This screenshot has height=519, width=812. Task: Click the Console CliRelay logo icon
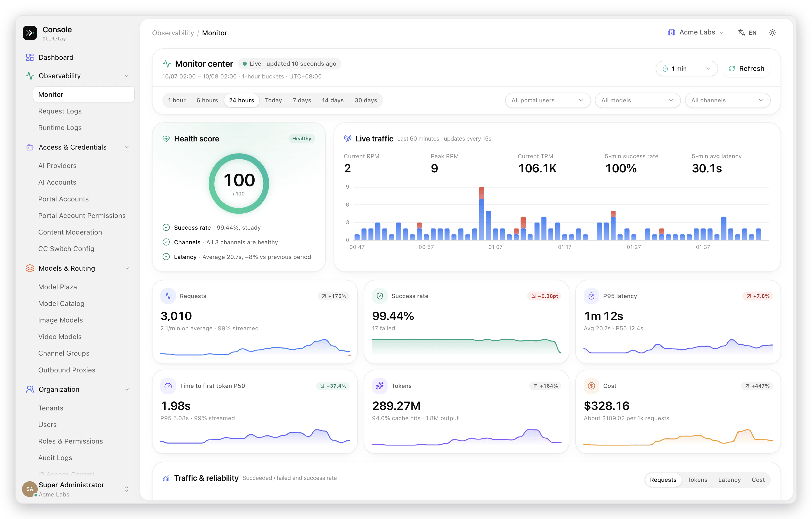coord(30,33)
